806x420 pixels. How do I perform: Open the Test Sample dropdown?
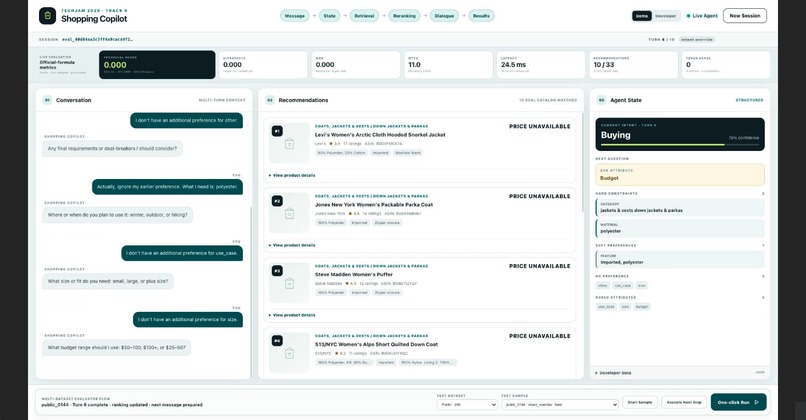tap(559, 405)
